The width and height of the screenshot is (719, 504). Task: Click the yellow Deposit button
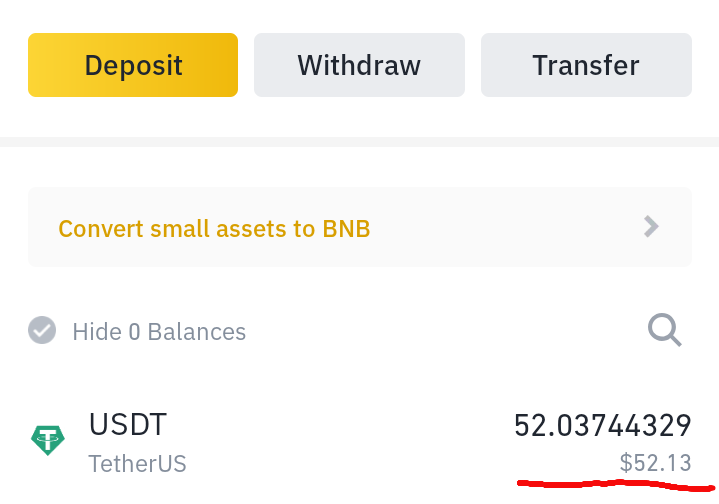(133, 65)
